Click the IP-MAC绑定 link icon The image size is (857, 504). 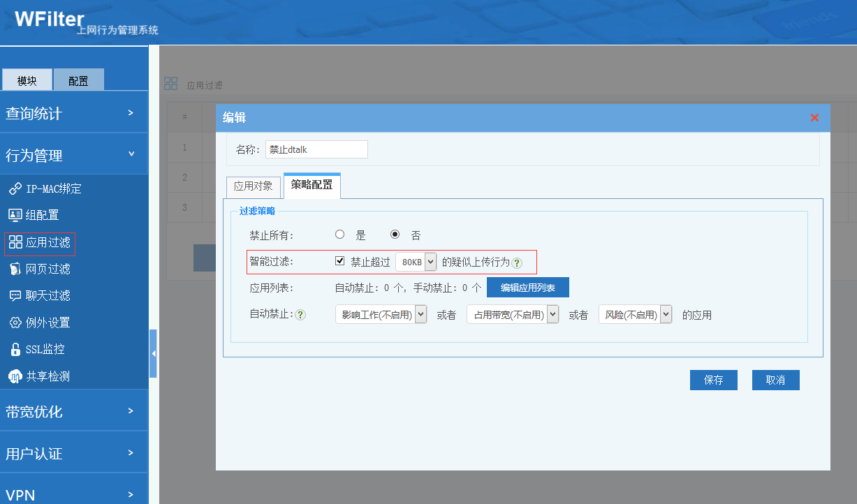15,189
